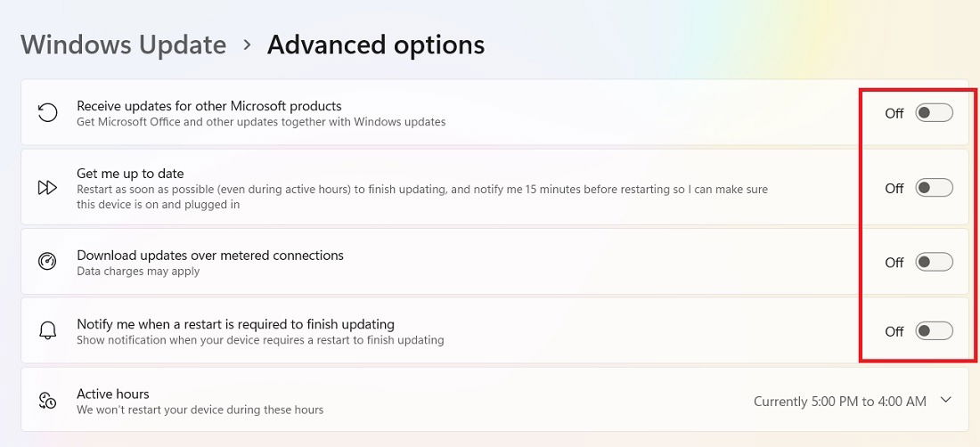Screen dimensions: 980x447
Task: Click the metered connection gauge icon
Action: pos(47,262)
